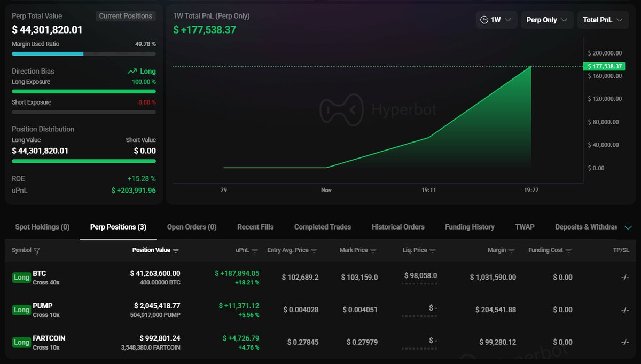Open the Perp Only dropdown
Viewport: 641px width, 364px height.
pyautogui.click(x=547, y=20)
